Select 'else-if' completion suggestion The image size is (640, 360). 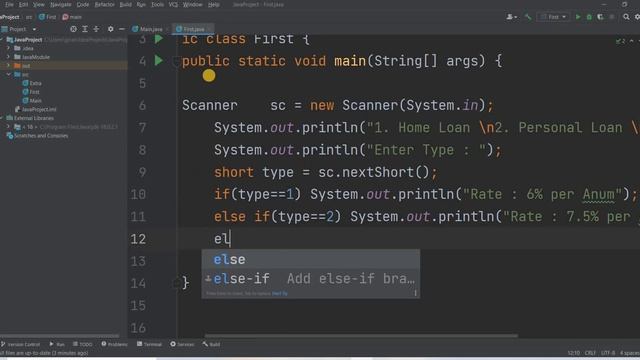pyautogui.click(x=311, y=279)
